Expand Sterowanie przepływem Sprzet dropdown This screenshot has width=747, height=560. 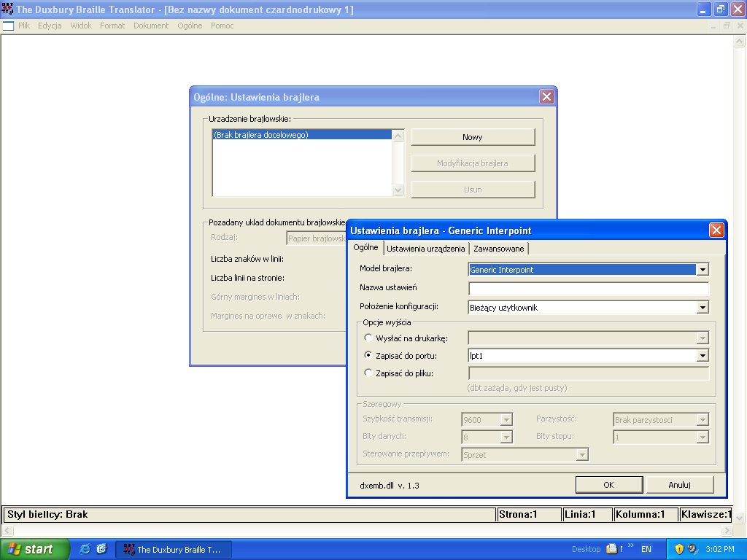582,455
